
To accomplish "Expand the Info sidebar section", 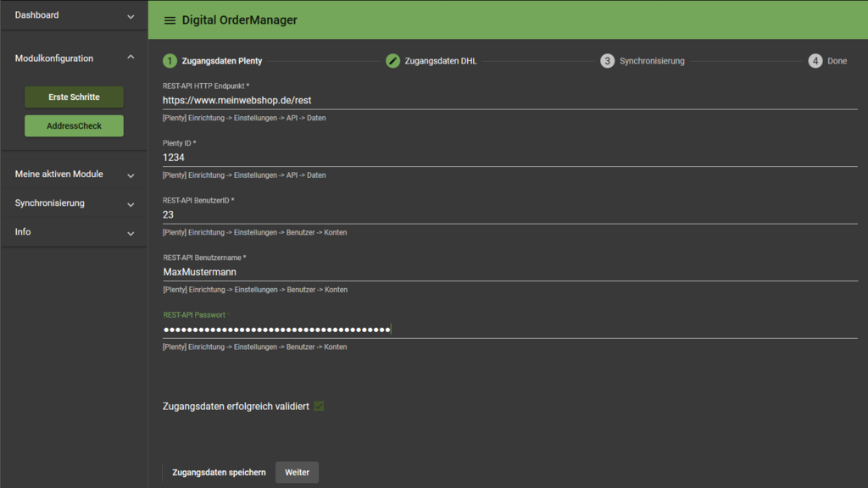I will [131, 233].
